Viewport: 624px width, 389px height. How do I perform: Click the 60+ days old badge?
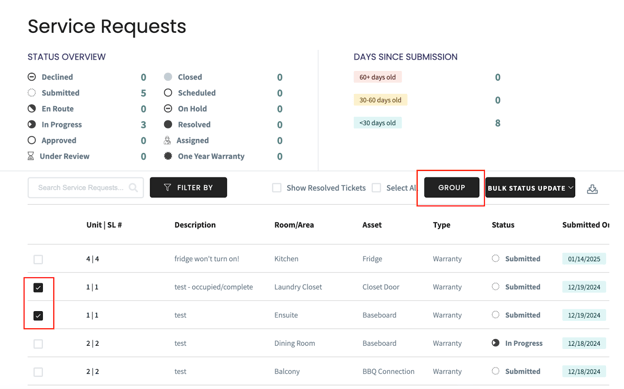pos(378,77)
